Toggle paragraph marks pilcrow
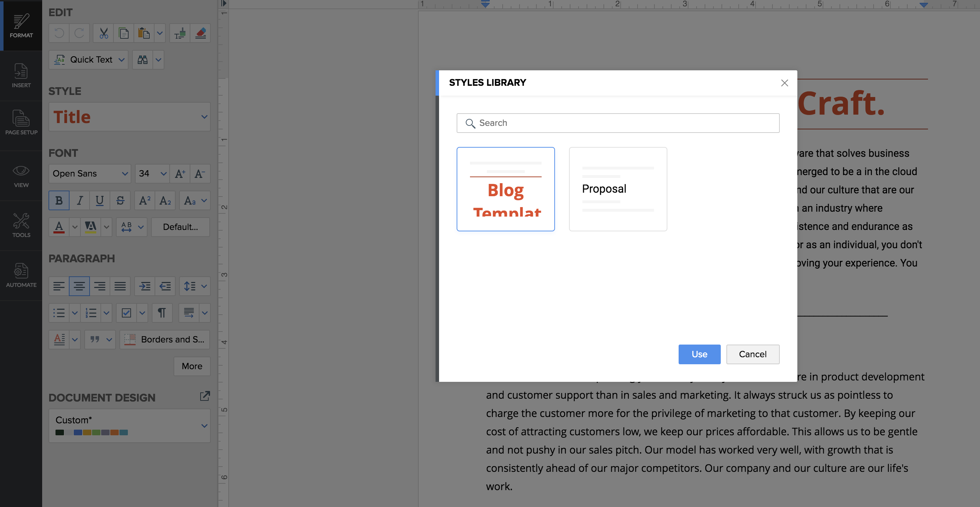This screenshot has width=980, height=507. (162, 313)
